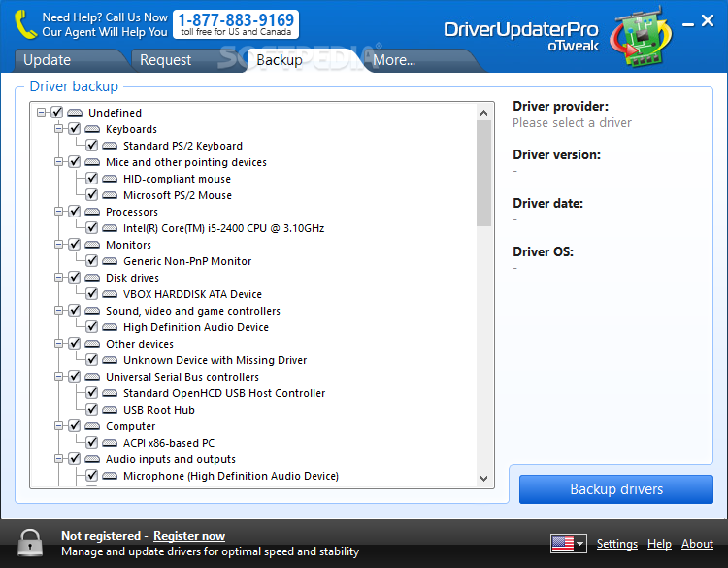Click the device icon beside VBOX HARDDISK ATA Device
The width and height of the screenshot is (728, 568).
coord(110,294)
